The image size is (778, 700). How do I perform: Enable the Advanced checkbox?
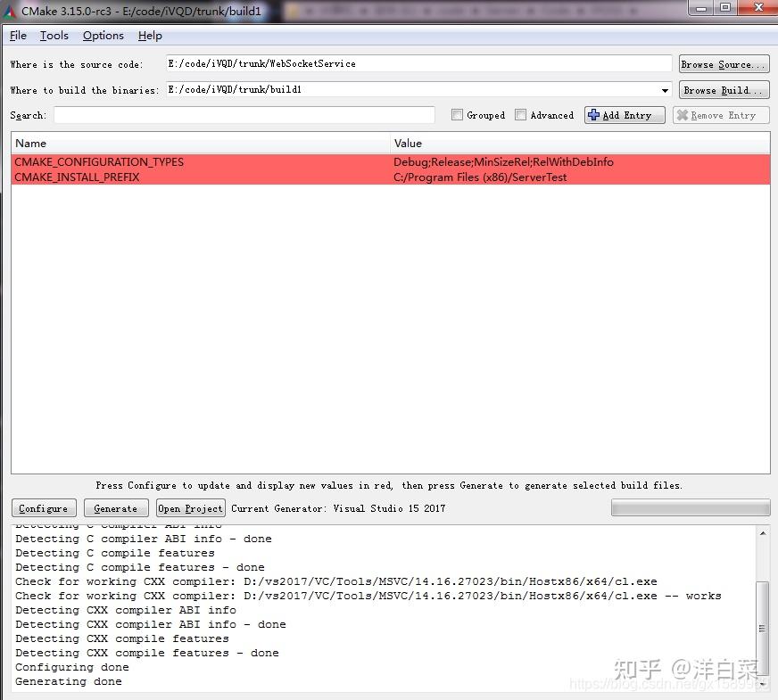tap(520, 114)
